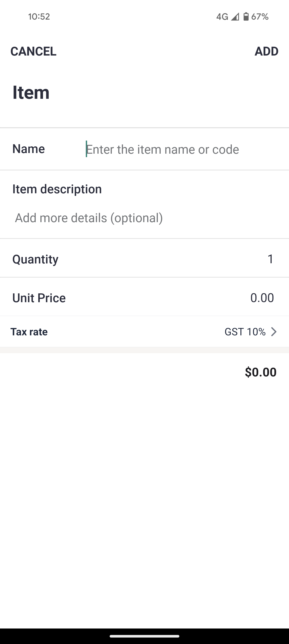Screen dimensions: 289x644
Task: Tap the 'Add more details (optional)' field
Action: coord(89,218)
